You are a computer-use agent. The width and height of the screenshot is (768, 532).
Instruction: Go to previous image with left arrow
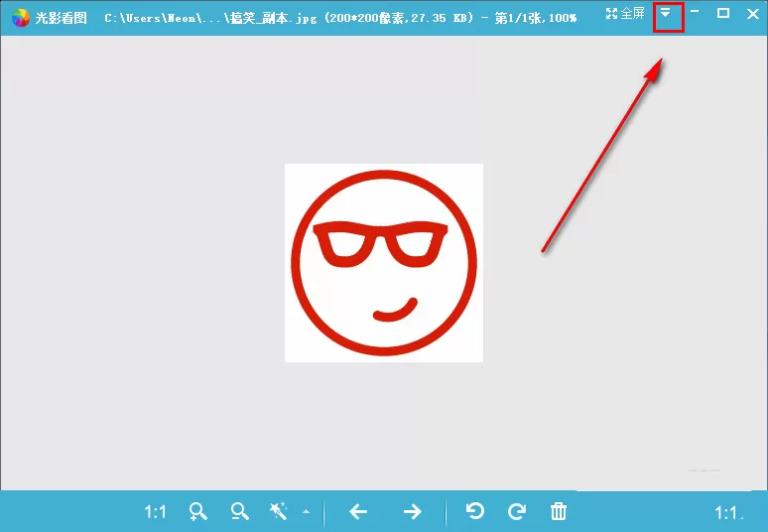(x=358, y=512)
